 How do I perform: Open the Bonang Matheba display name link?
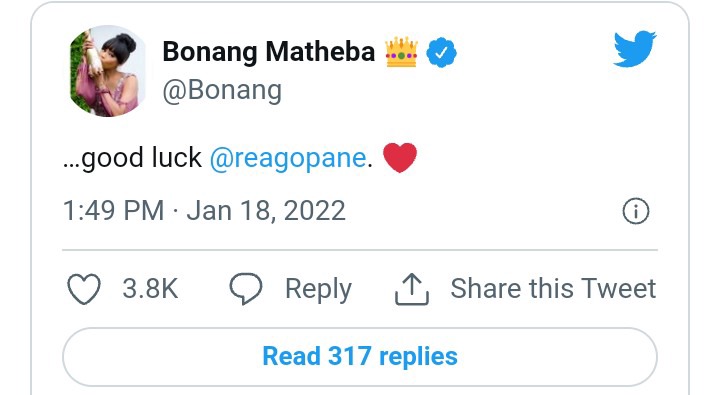(x=269, y=51)
